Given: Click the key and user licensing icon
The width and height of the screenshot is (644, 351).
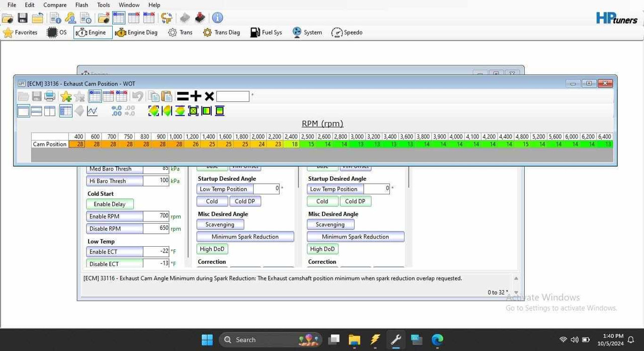Looking at the screenshot, I should [x=70, y=18].
